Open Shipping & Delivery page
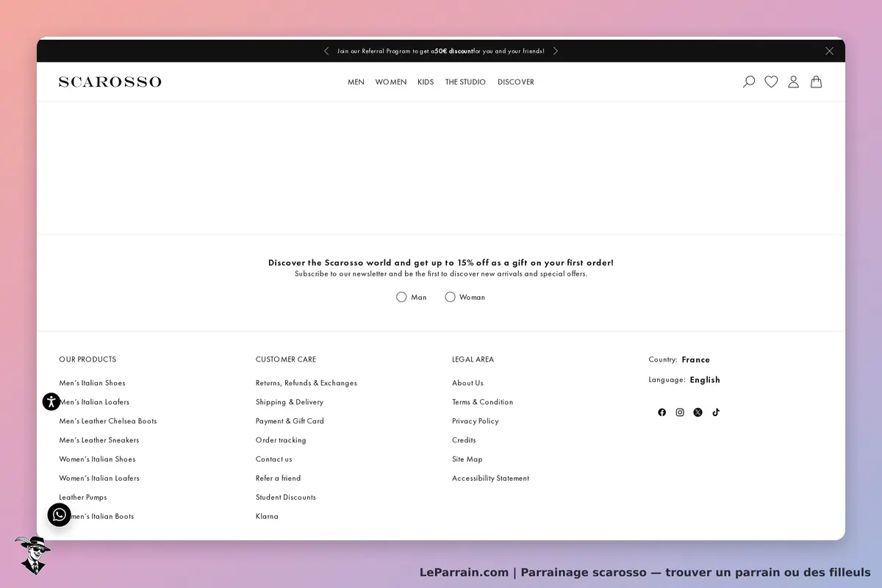This screenshot has width=882, height=588. click(x=290, y=402)
